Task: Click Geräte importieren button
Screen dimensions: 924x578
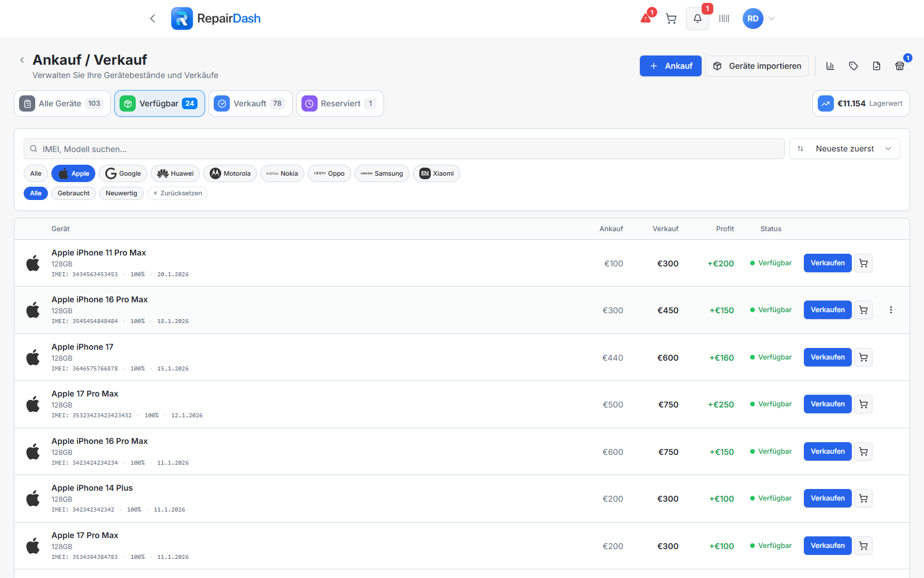Action: point(757,66)
